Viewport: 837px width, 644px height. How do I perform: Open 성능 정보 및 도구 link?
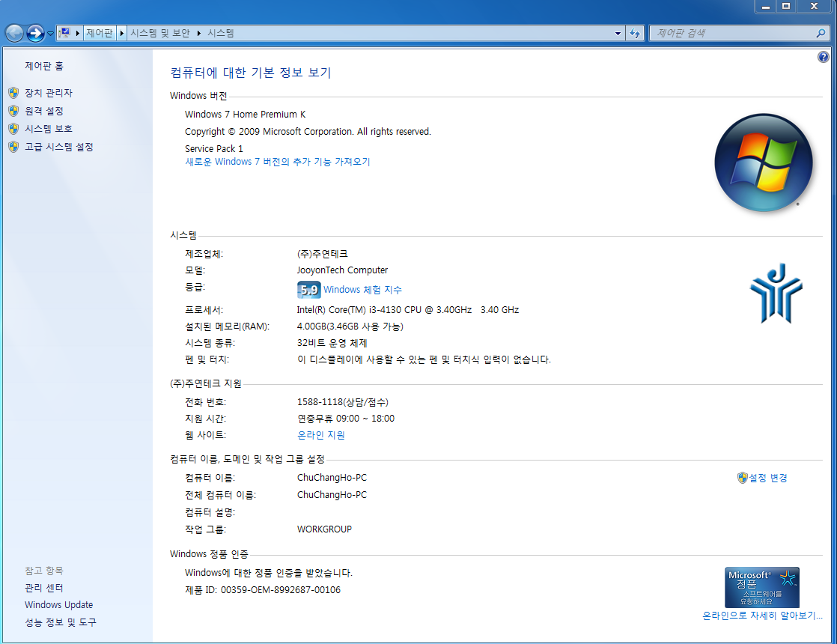pyautogui.click(x=61, y=622)
